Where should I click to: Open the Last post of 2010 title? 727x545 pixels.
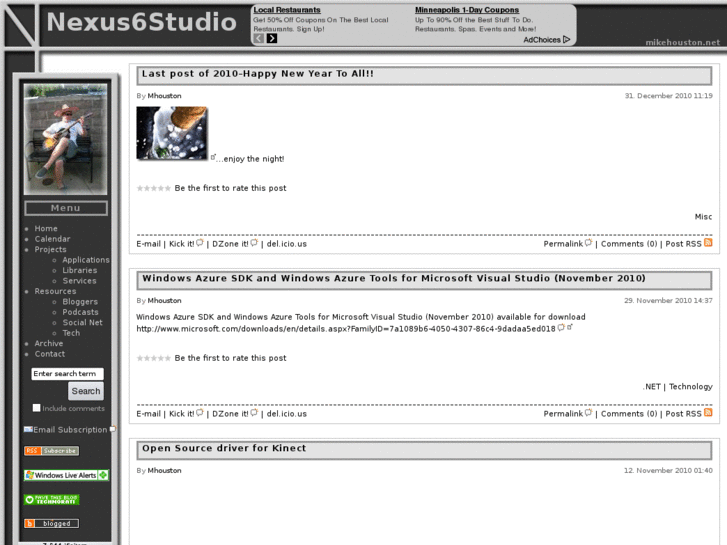point(258,74)
